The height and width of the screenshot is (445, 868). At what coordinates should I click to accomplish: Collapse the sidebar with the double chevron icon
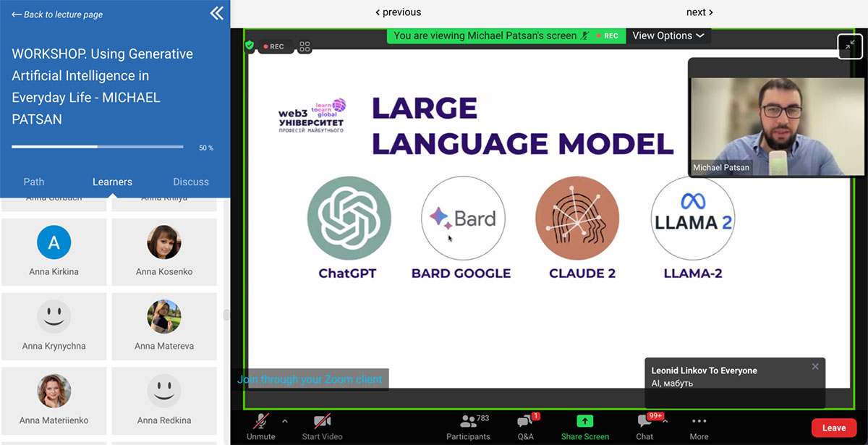(216, 13)
